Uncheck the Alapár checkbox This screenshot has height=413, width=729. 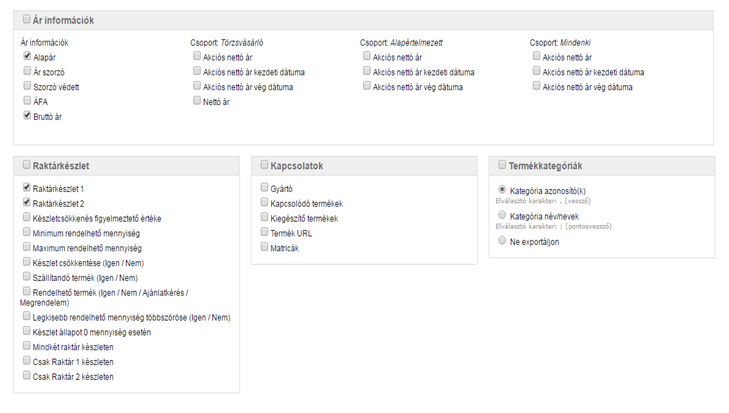[27, 56]
